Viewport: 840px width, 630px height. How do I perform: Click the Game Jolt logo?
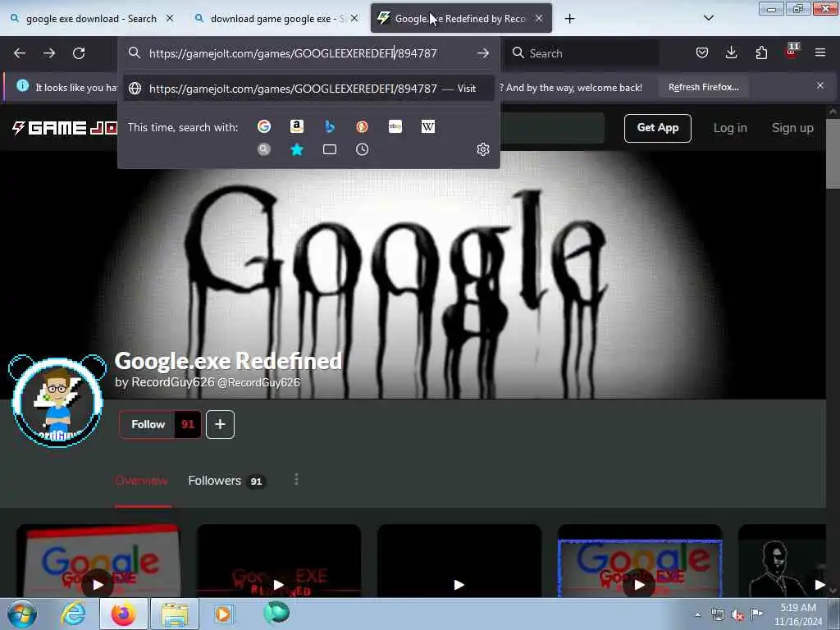point(65,128)
